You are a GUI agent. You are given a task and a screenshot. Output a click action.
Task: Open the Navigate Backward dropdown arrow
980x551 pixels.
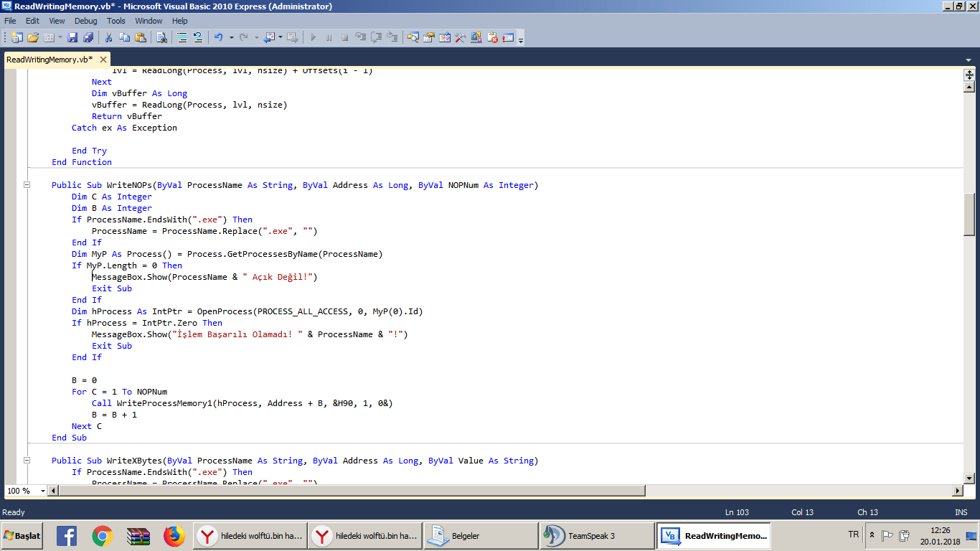(281, 37)
